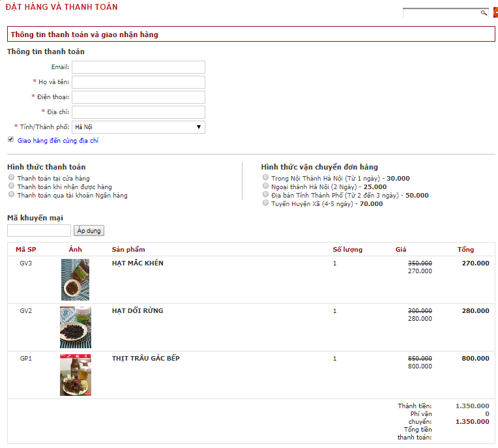Viewport: 498px width, 448px height.
Task: Focus the Email input field
Action: [x=138, y=67]
